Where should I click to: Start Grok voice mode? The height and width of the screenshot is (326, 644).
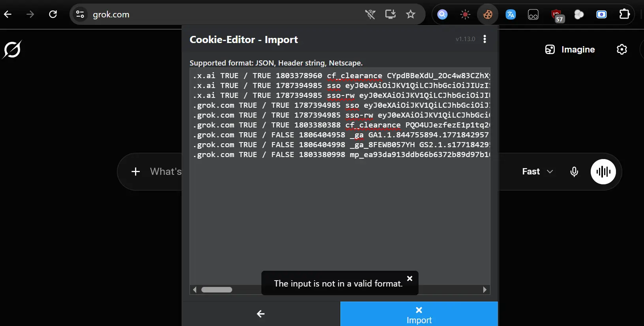click(603, 172)
